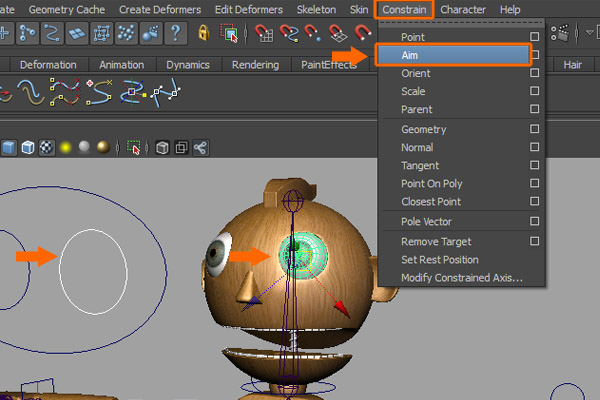600x400 pixels.
Task: Expand the Skeleton menu
Action: point(316,9)
